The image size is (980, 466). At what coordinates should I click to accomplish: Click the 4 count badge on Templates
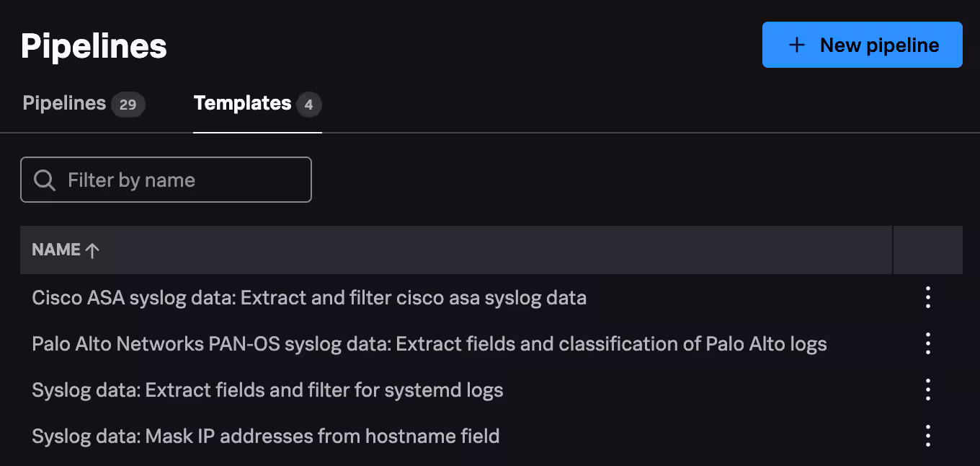[x=308, y=105]
